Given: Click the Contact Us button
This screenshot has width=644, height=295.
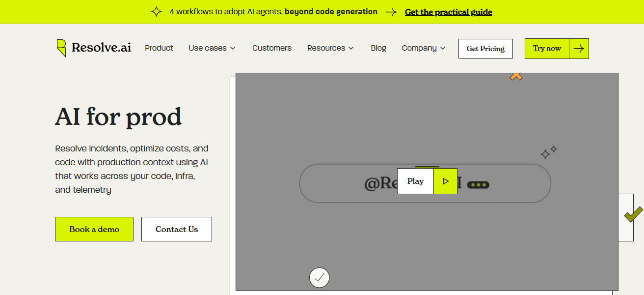Looking at the screenshot, I should click(176, 229).
